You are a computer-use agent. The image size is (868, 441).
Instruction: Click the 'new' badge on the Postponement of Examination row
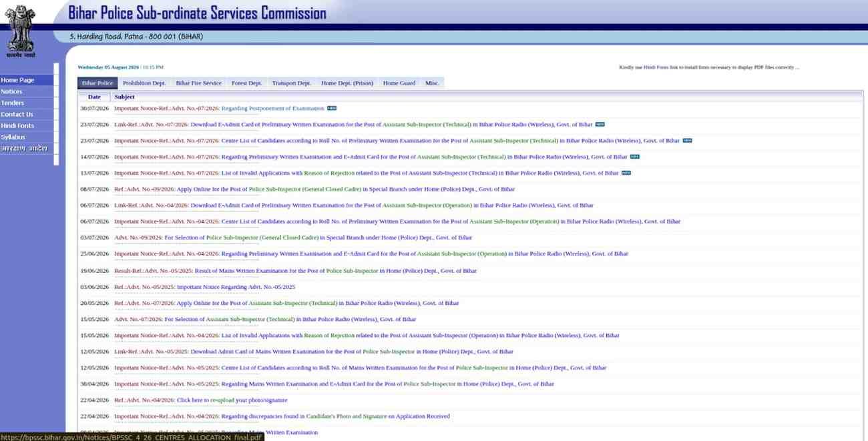332,108
